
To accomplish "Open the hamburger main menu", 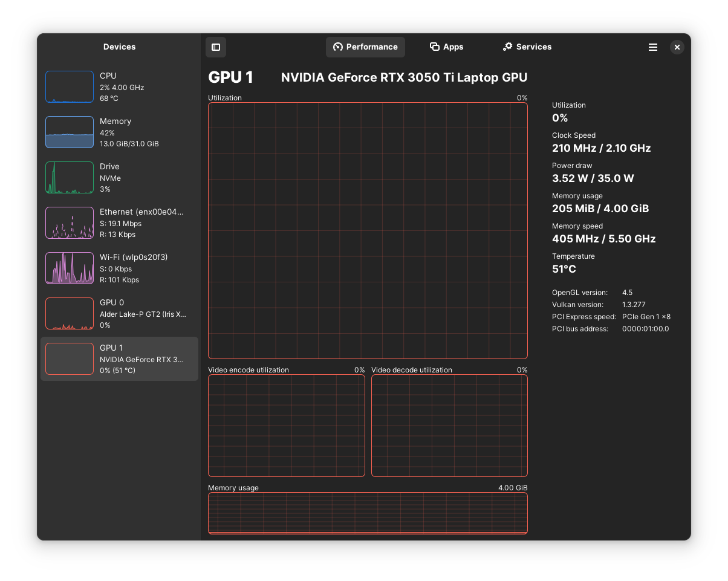I will tap(653, 47).
